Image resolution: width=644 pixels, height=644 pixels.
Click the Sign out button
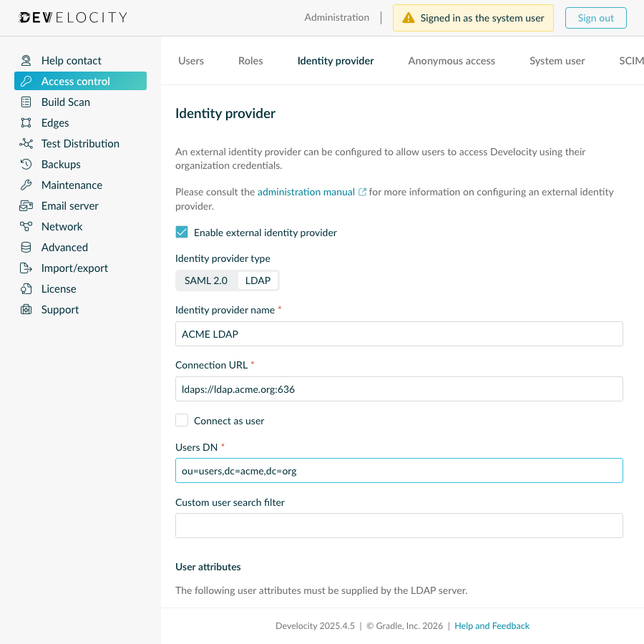pos(595,17)
